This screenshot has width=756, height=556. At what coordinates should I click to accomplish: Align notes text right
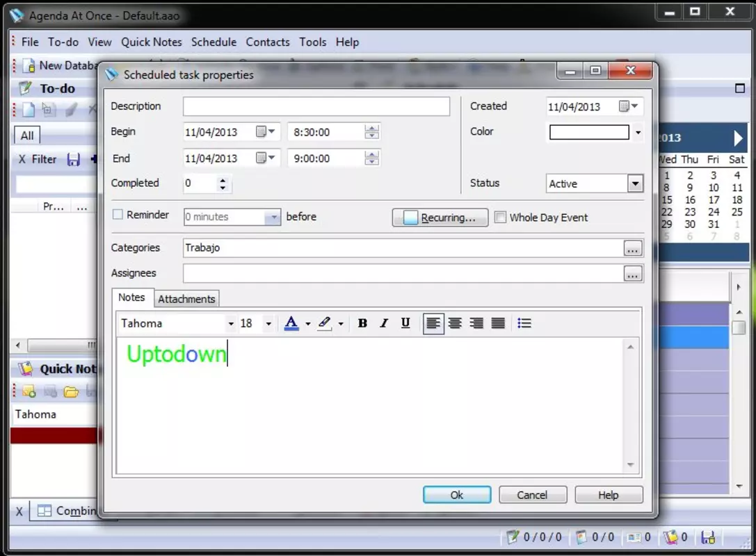pyautogui.click(x=476, y=323)
